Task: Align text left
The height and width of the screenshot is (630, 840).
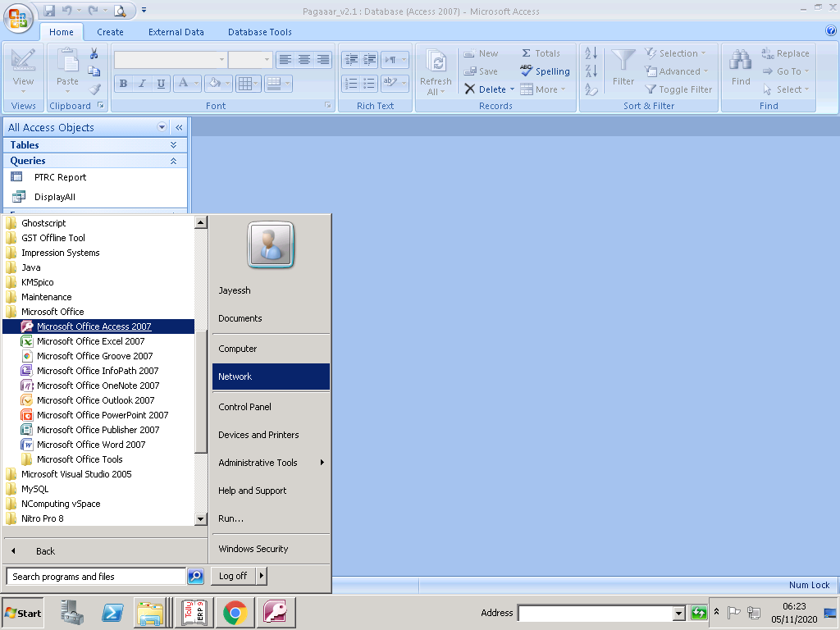Action: 285,59
